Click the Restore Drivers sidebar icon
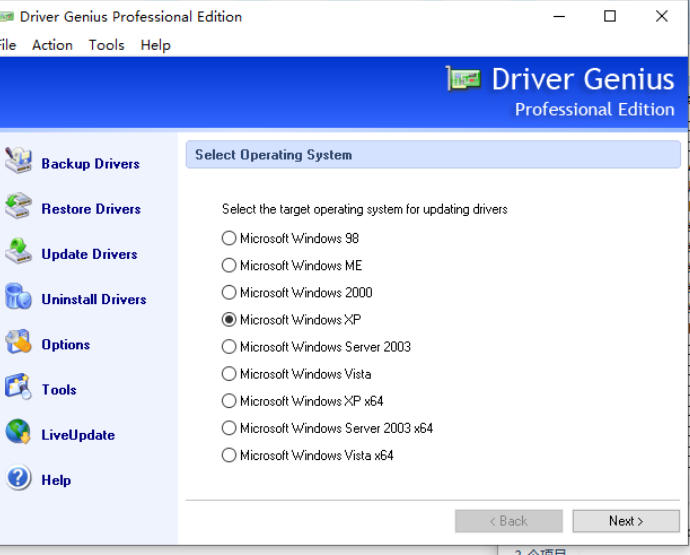 point(18,208)
